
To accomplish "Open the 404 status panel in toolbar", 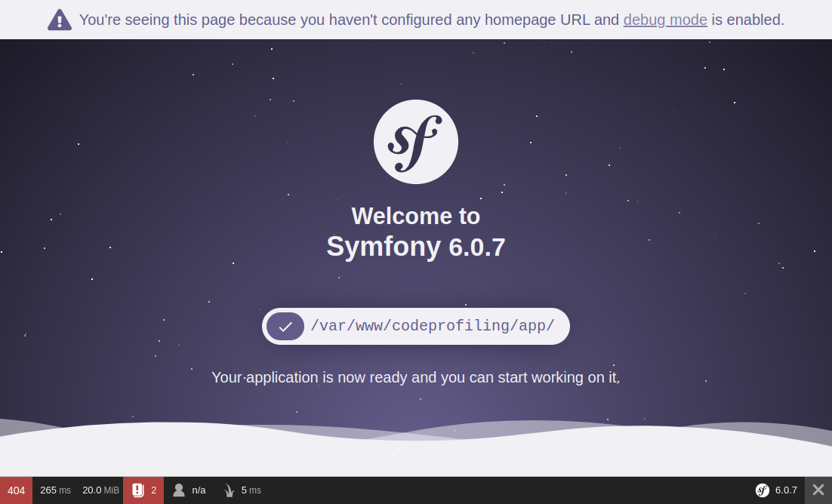I will 16,490.
